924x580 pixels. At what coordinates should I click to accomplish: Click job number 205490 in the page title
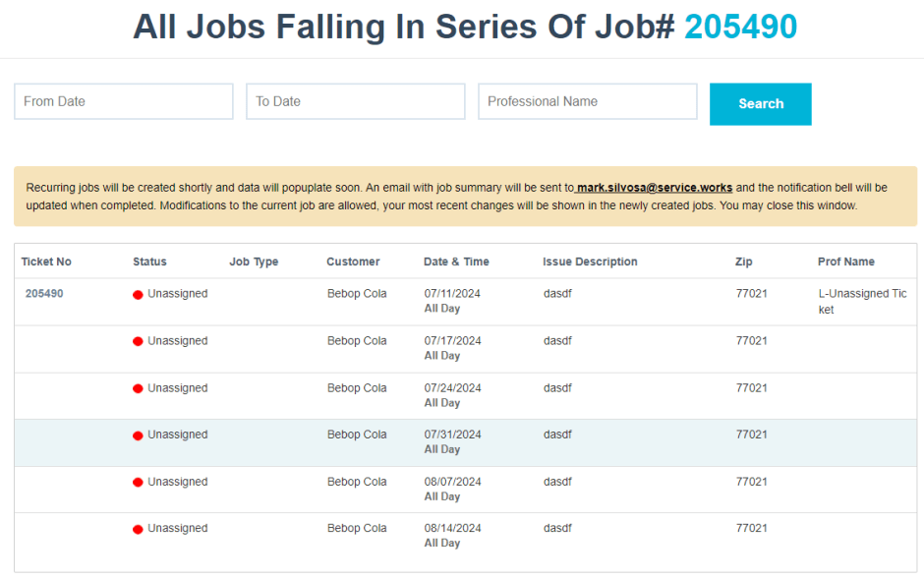pyautogui.click(x=740, y=28)
